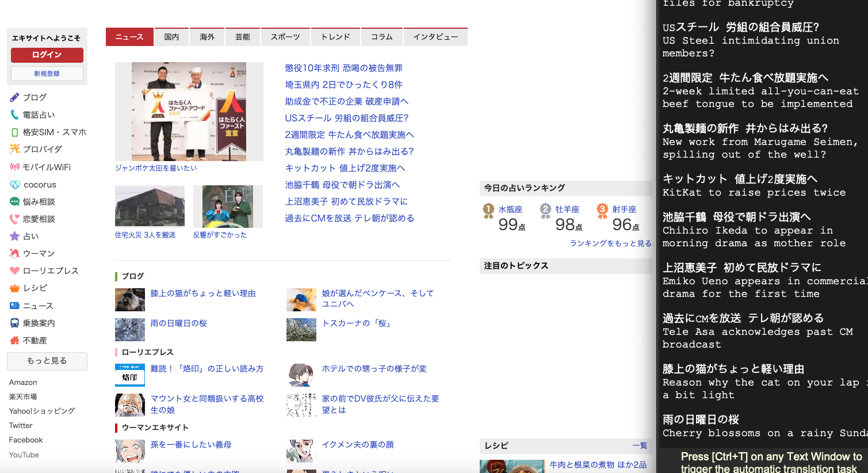This screenshot has height=473, width=868.
Task: Click the 反響がすごかった thumbnail image
Action: point(228,206)
